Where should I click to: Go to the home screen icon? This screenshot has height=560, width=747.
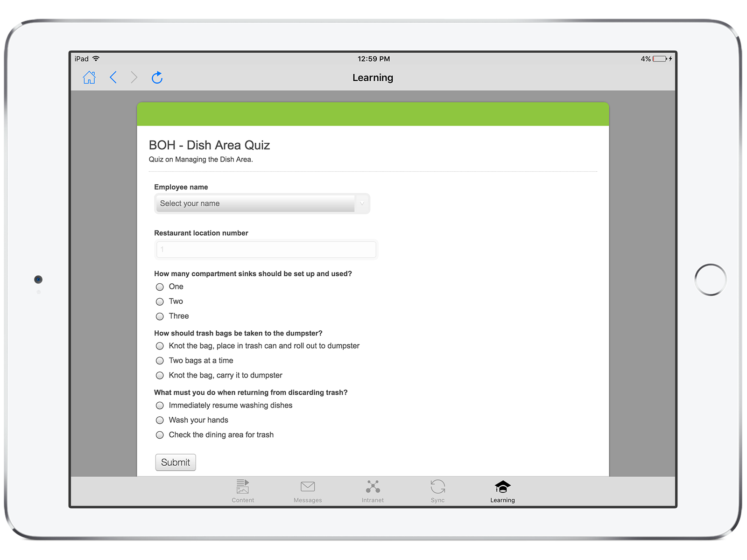tap(89, 77)
